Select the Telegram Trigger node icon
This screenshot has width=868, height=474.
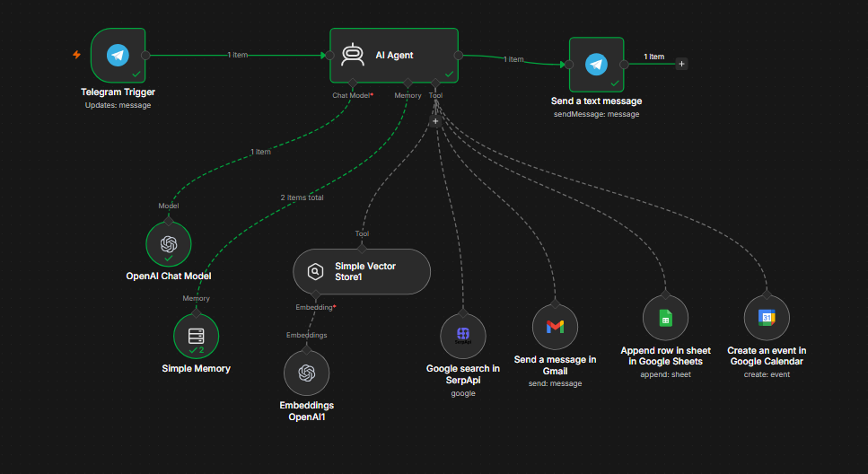[118, 56]
